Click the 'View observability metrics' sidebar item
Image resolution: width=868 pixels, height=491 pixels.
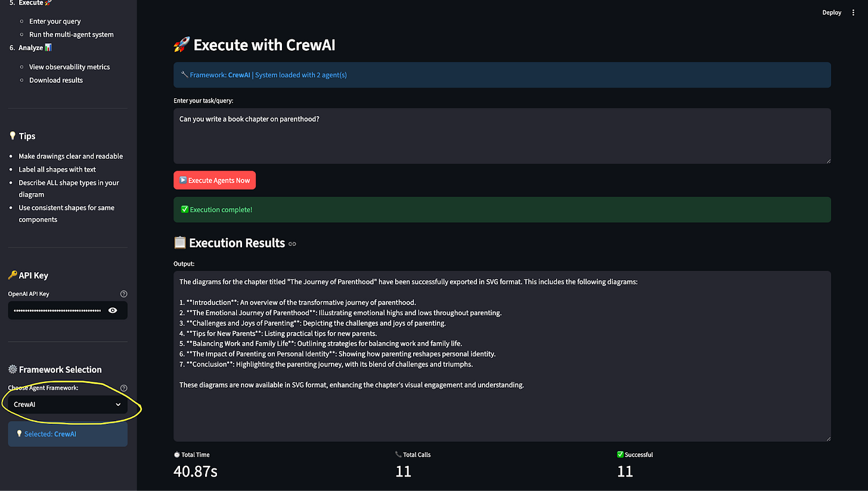(69, 67)
